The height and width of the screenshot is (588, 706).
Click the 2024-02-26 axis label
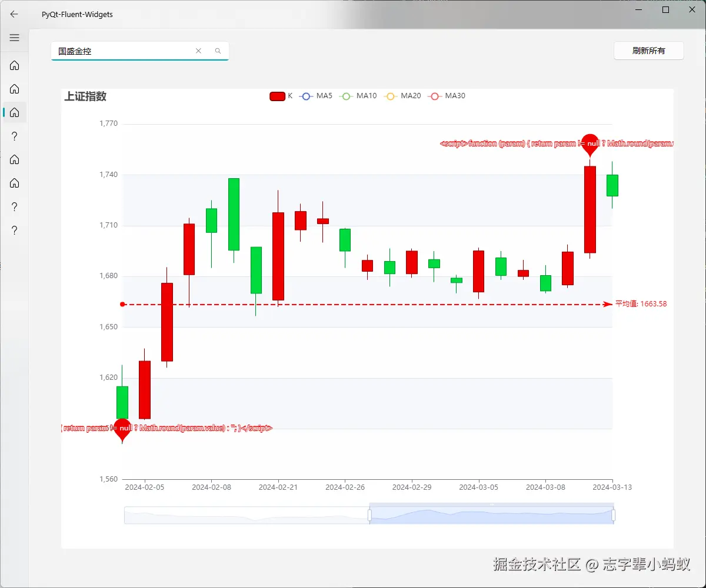[x=345, y=487]
